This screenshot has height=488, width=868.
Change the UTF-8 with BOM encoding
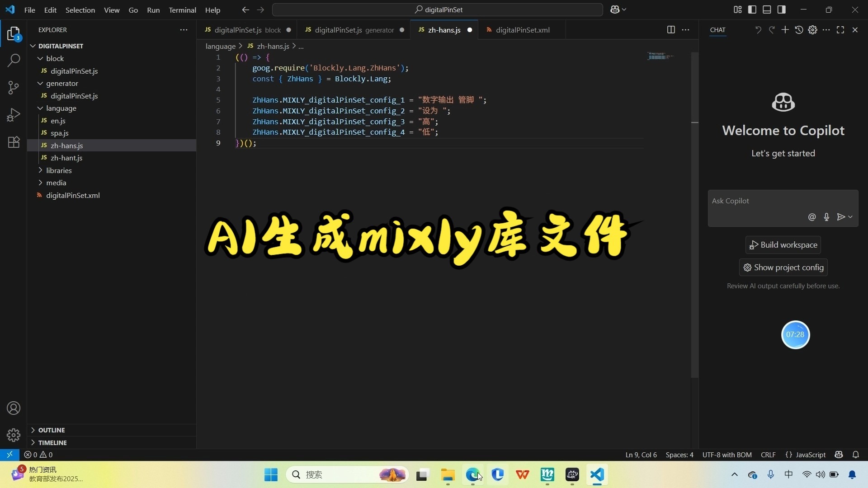tap(727, 455)
